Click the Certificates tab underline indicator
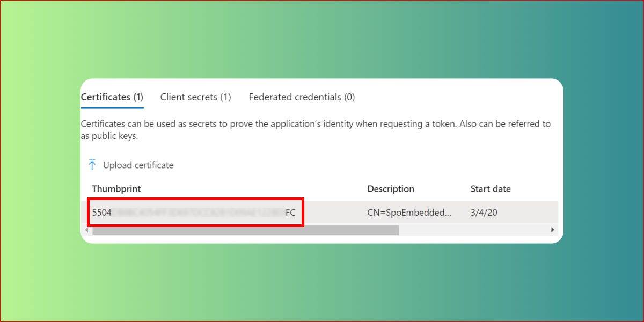644x322 pixels. pyautogui.click(x=112, y=107)
